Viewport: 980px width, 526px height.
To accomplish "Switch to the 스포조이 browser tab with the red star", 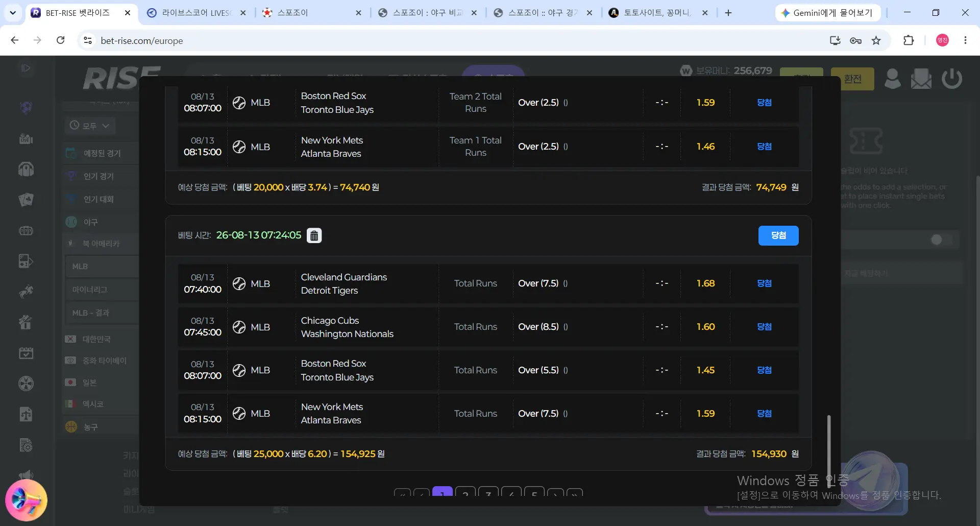I will click(311, 13).
